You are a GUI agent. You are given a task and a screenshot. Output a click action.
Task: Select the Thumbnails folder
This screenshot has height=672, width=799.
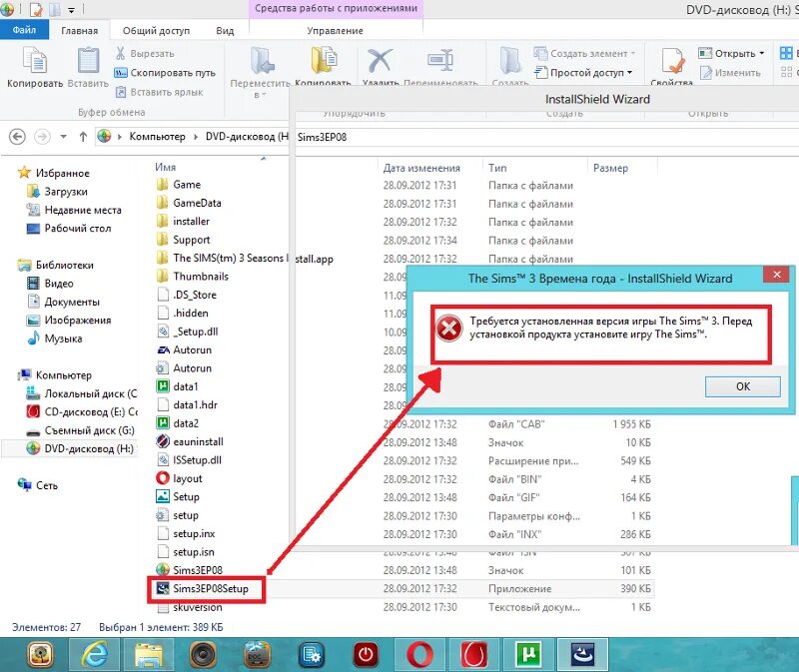coord(193,277)
